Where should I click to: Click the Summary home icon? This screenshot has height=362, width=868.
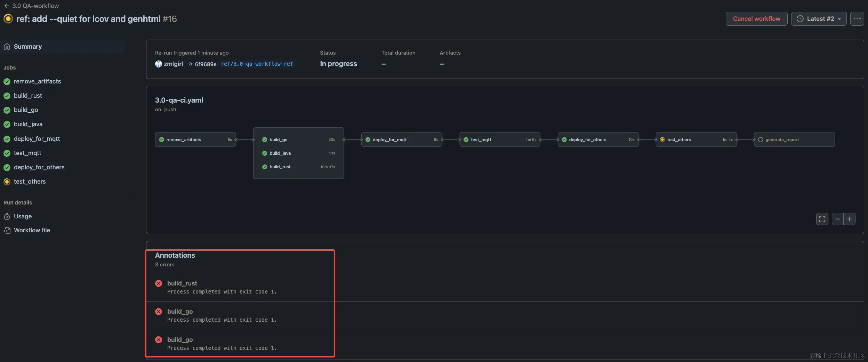click(7, 47)
